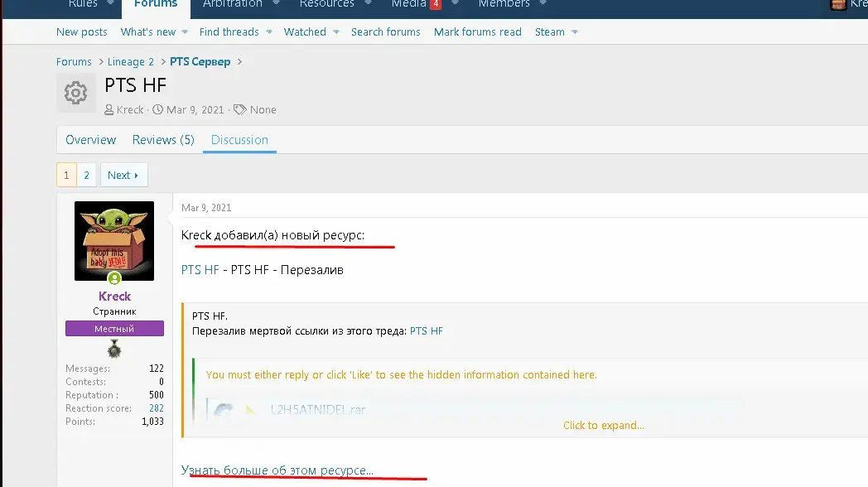Expand the Watched dropdown arrow

pyautogui.click(x=336, y=32)
